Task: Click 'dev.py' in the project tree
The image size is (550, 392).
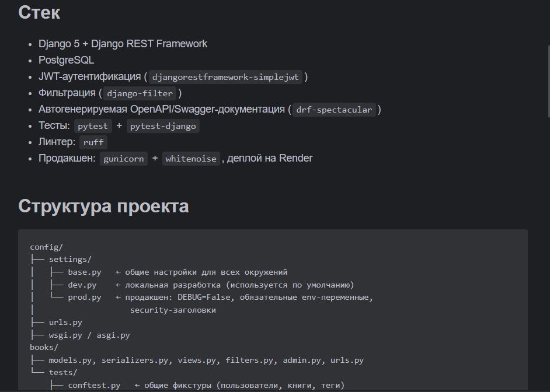Action: click(x=82, y=285)
